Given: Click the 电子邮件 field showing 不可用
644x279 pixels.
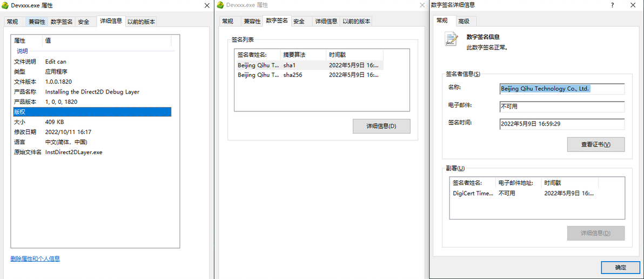Looking at the screenshot, I should 562,107.
